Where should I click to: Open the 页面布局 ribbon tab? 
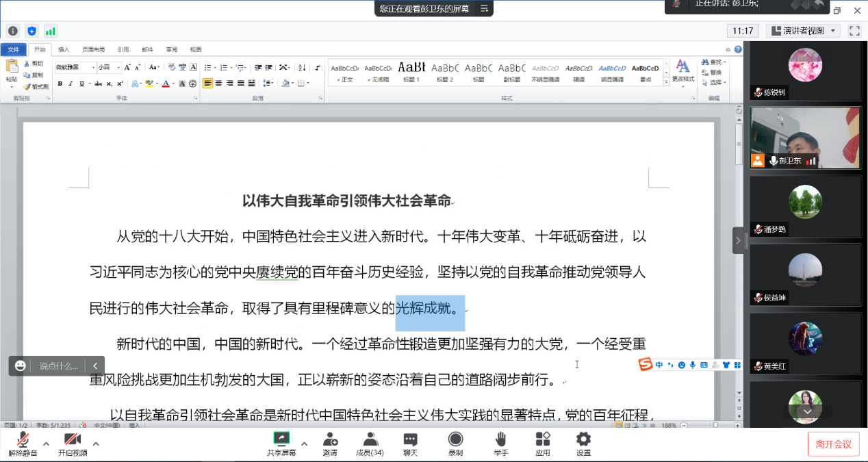pyautogui.click(x=94, y=50)
